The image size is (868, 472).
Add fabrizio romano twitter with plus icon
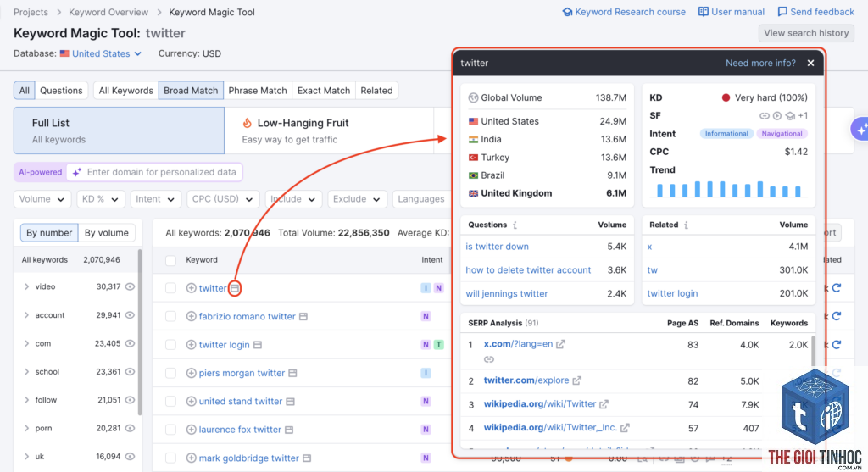(191, 317)
